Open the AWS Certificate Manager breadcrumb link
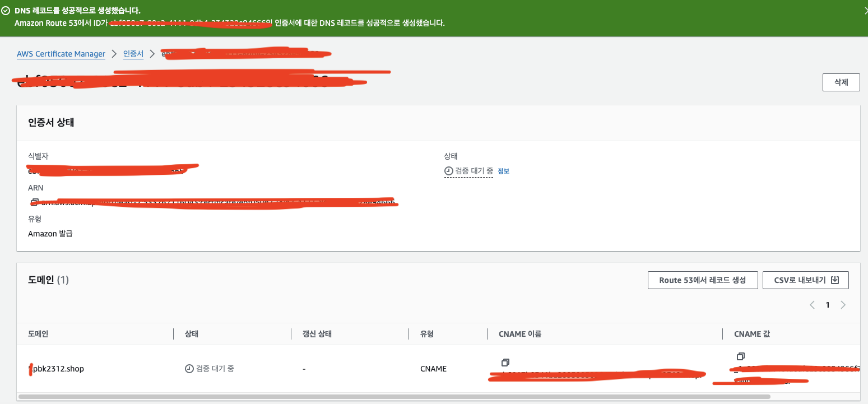The height and width of the screenshot is (404, 868). (61, 54)
